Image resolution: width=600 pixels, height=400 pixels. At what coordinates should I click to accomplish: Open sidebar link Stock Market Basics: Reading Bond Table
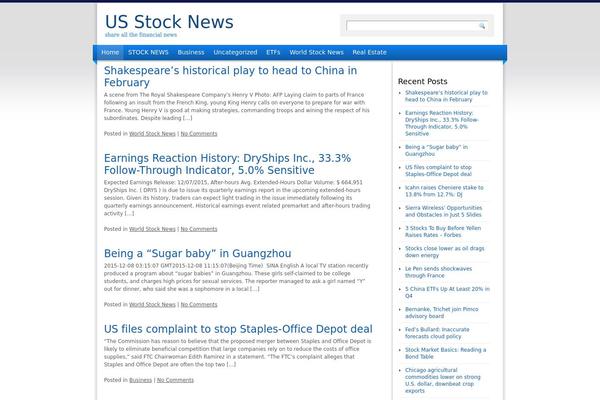tap(445, 353)
